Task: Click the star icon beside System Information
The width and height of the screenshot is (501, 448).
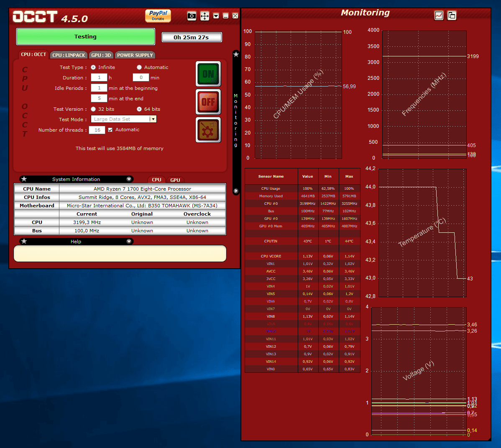Action: click(x=24, y=179)
